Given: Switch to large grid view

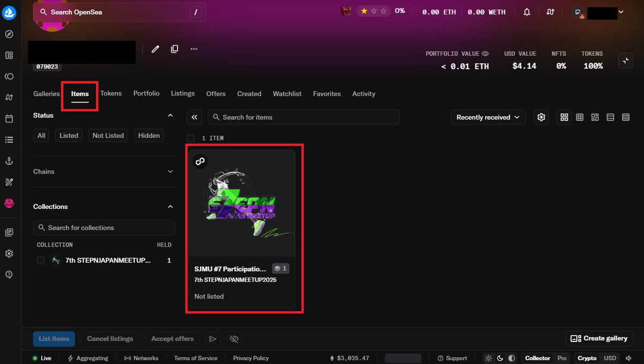Looking at the screenshot, I should point(564,117).
